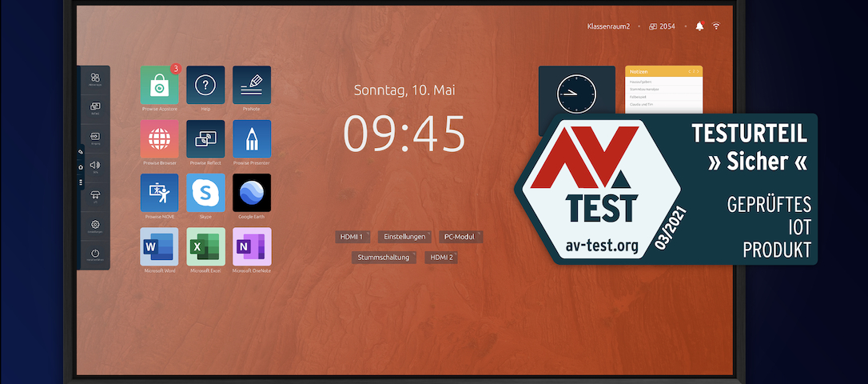Switch to PC-Modul shortcut
The image size is (868, 384).
(460, 237)
